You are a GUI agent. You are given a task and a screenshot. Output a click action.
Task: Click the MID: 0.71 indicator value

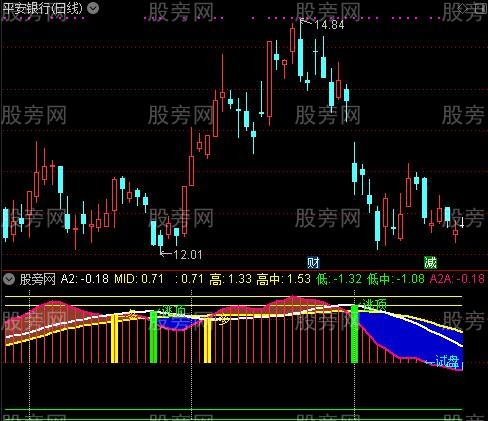pyautogui.click(x=139, y=279)
